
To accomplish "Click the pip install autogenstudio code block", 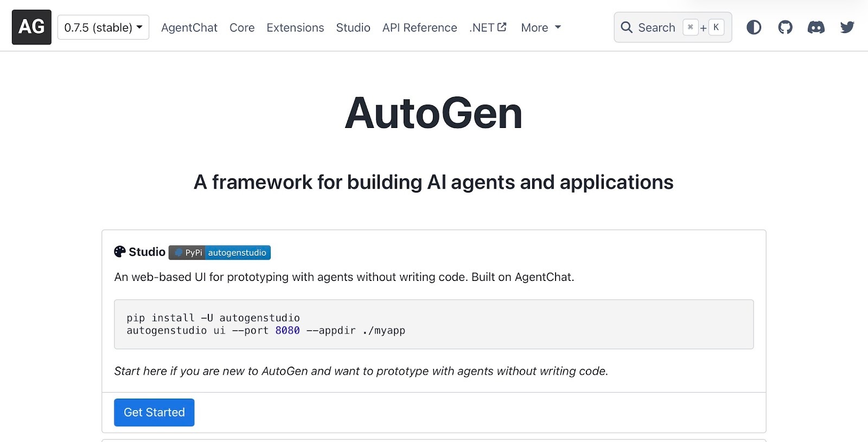I will pyautogui.click(x=434, y=324).
